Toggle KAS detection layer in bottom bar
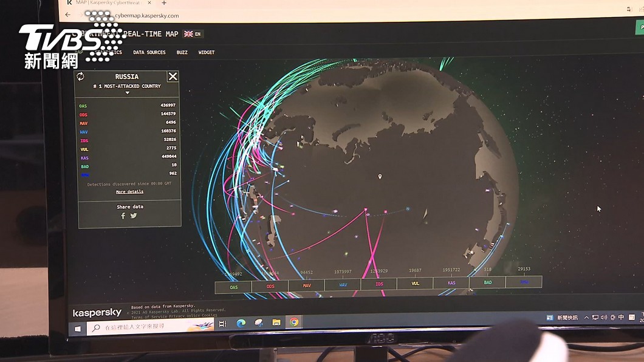 (451, 282)
